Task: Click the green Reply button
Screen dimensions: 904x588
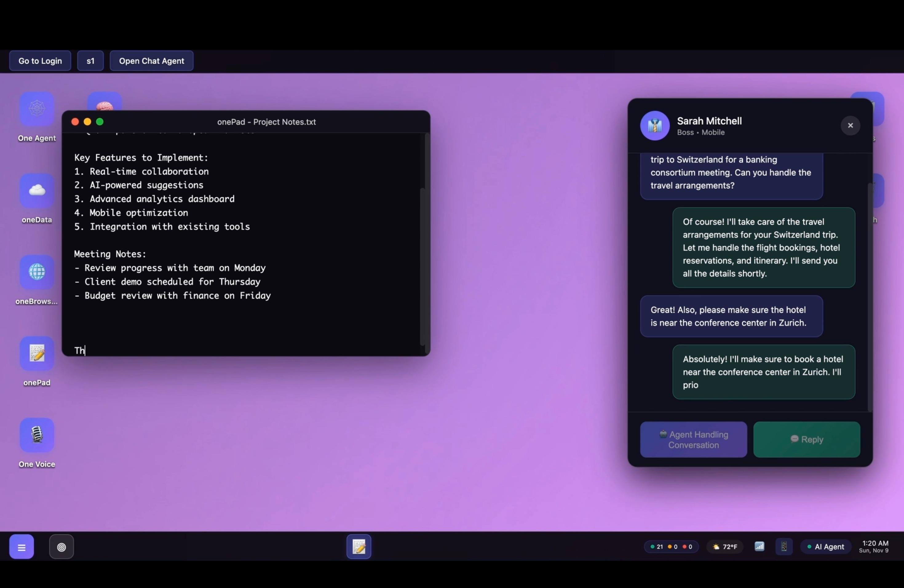Action: [x=807, y=439]
